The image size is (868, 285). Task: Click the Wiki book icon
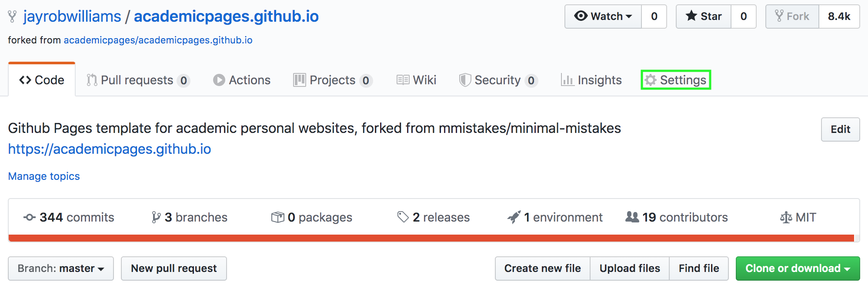[403, 80]
